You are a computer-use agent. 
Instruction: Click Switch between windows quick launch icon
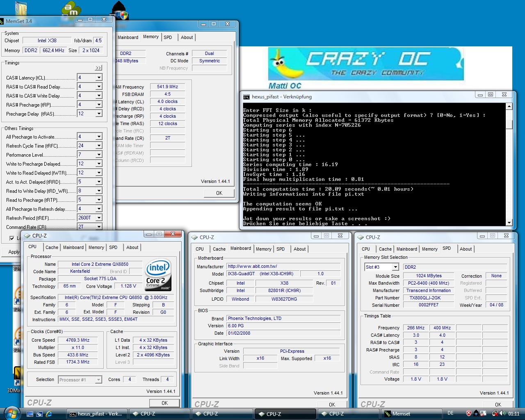pyautogui.click(x=39, y=414)
